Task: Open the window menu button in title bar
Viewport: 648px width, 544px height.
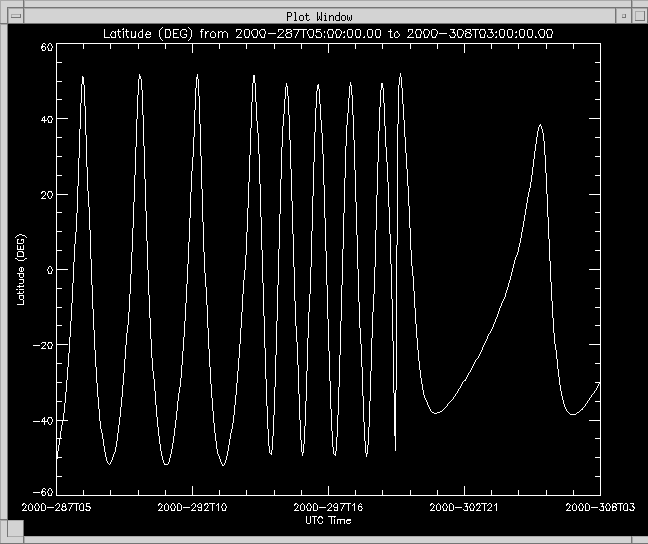Action: (16, 16)
